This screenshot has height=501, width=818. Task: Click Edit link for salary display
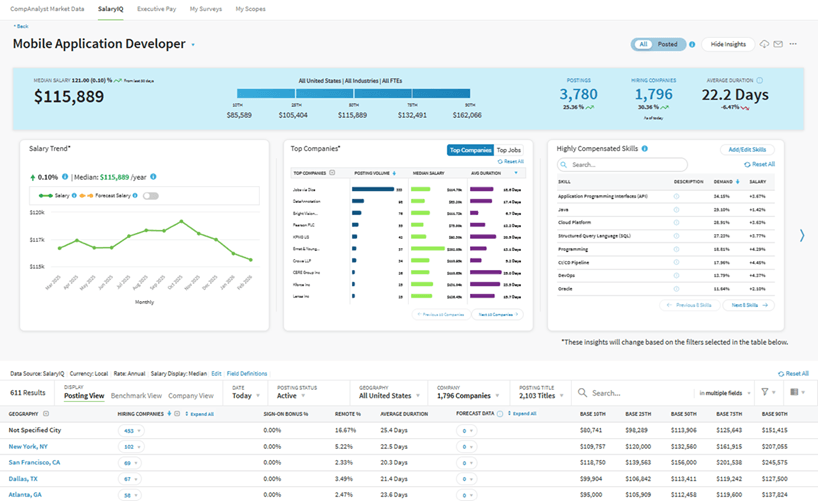click(x=216, y=374)
